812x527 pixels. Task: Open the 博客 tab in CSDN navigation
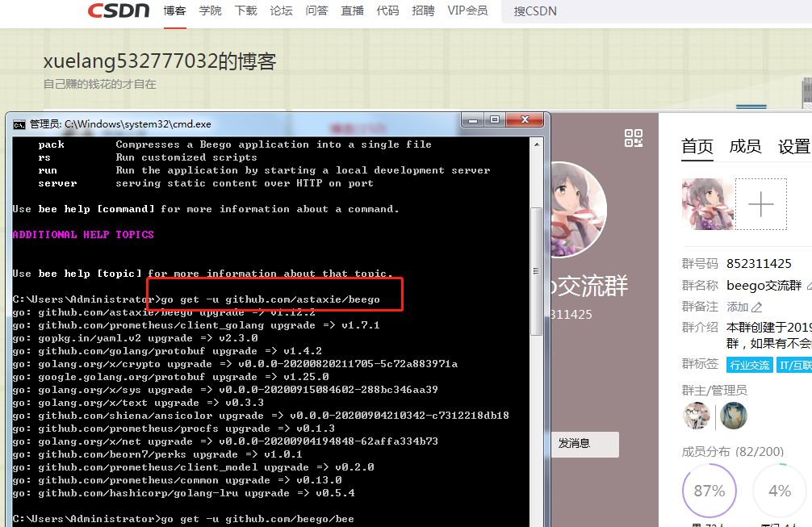coord(174,10)
